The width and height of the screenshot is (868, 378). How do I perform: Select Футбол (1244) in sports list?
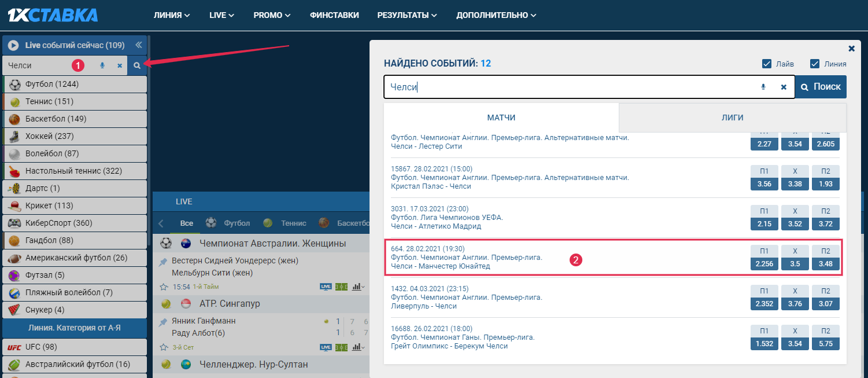tap(75, 84)
